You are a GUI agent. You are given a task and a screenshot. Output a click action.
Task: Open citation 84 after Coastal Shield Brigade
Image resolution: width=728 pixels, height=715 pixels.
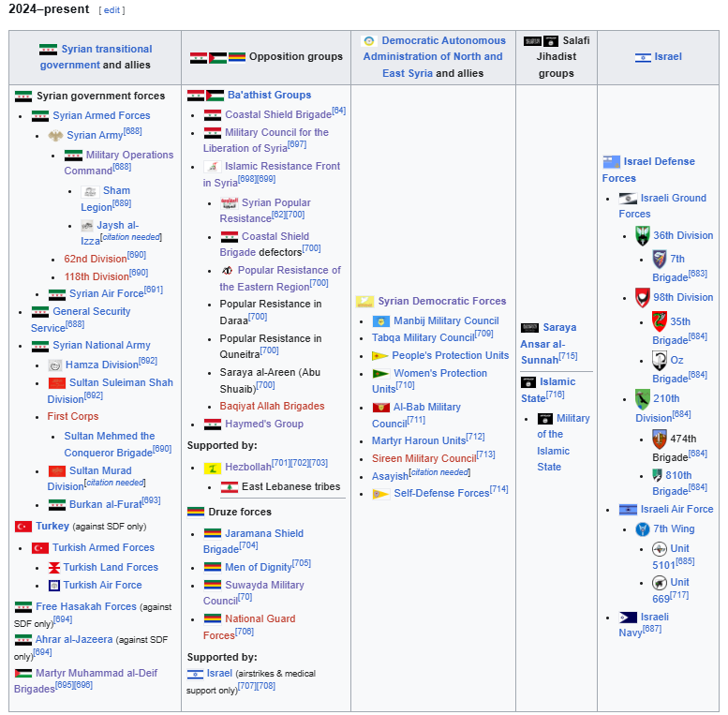(339, 111)
